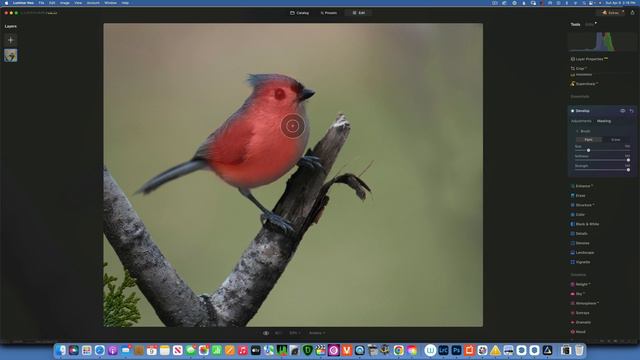Screen dimensions: 640x360
Task: Open the Extras button at top right
Action: coord(611,13)
